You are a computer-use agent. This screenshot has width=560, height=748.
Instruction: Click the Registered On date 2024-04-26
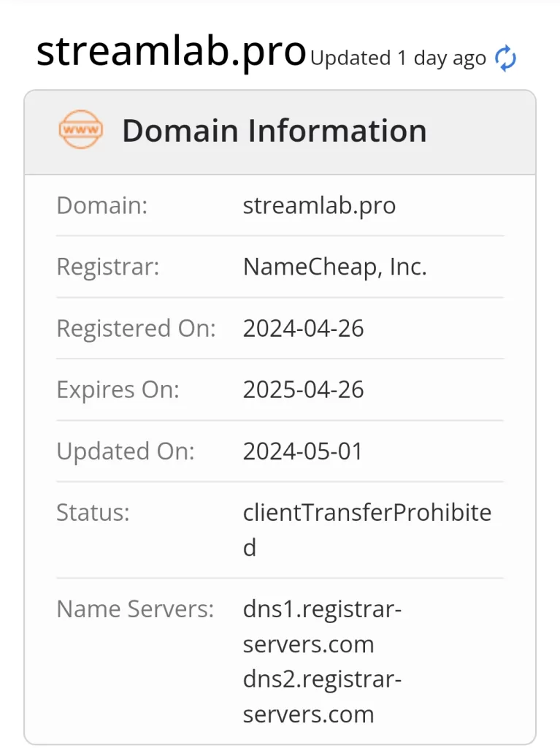(x=303, y=328)
